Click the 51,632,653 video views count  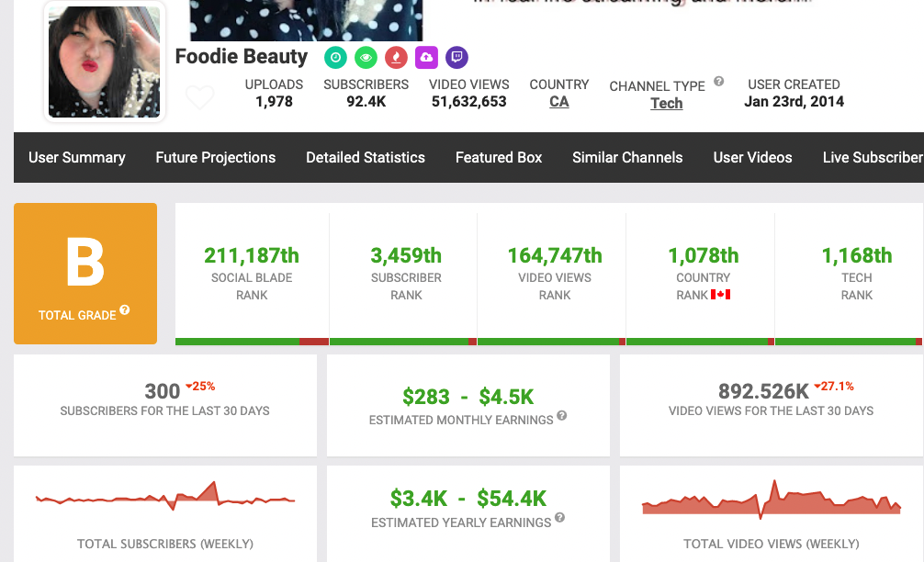click(x=469, y=101)
